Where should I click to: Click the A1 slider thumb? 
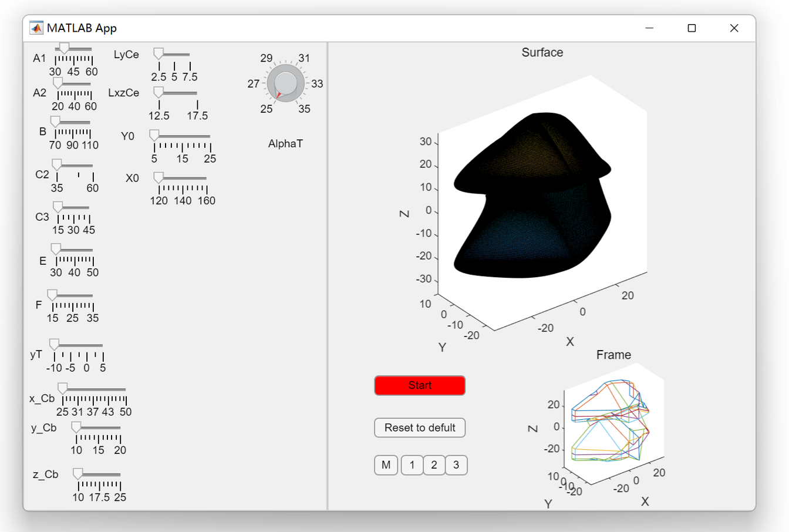coord(64,48)
